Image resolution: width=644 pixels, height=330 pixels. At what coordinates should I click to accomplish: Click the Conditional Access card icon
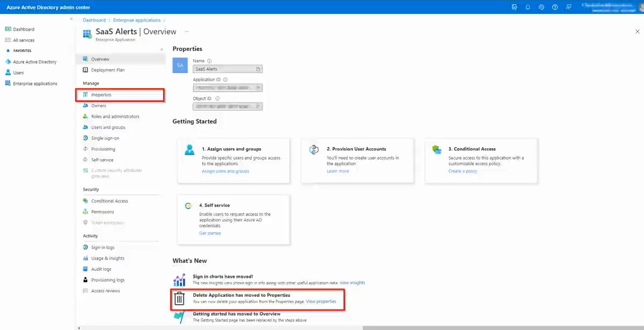click(x=437, y=150)
